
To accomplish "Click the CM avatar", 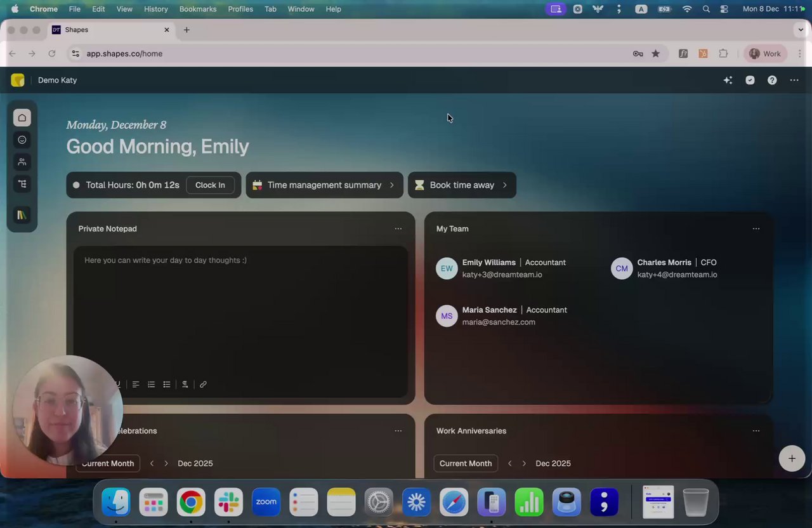I will 622,268.
